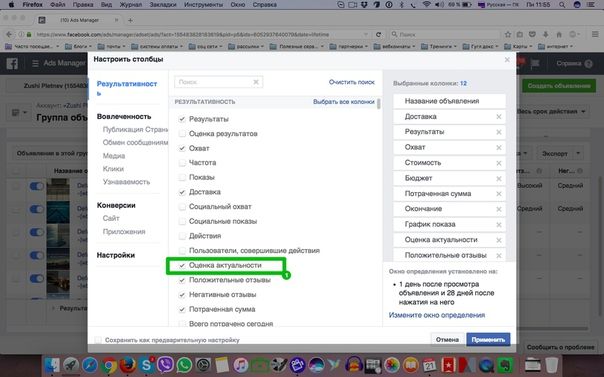Open Finder from the dock
This screenshot has width=604, height=377.
[52, 365]
